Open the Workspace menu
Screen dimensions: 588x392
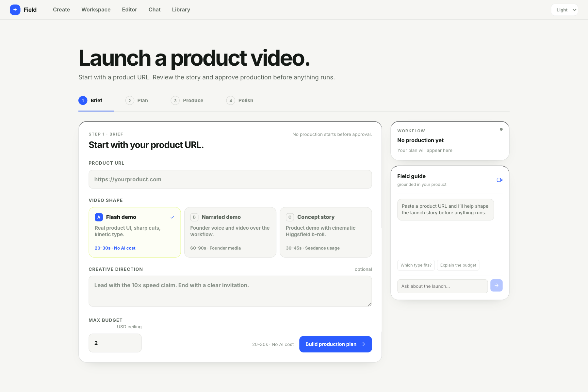(96, 10)
